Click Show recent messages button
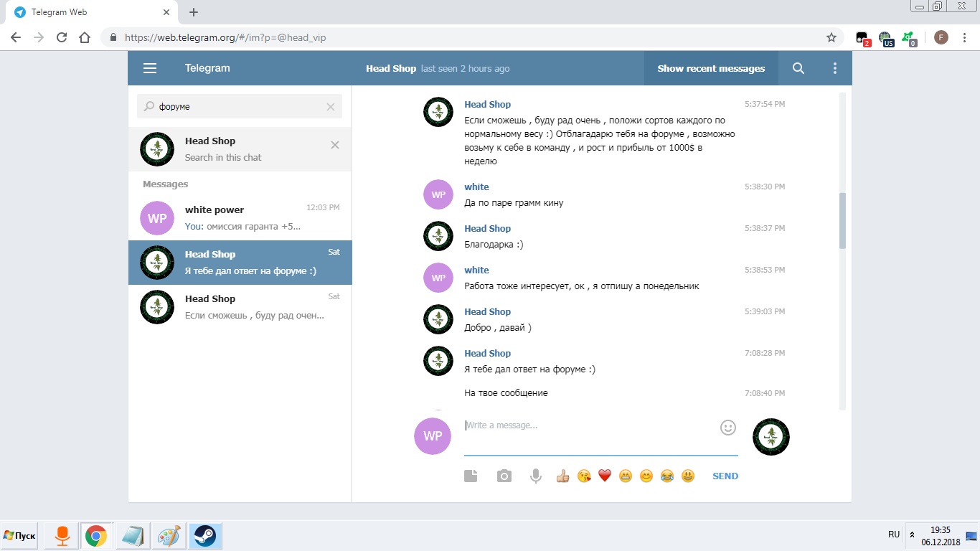 click(711, 68)
